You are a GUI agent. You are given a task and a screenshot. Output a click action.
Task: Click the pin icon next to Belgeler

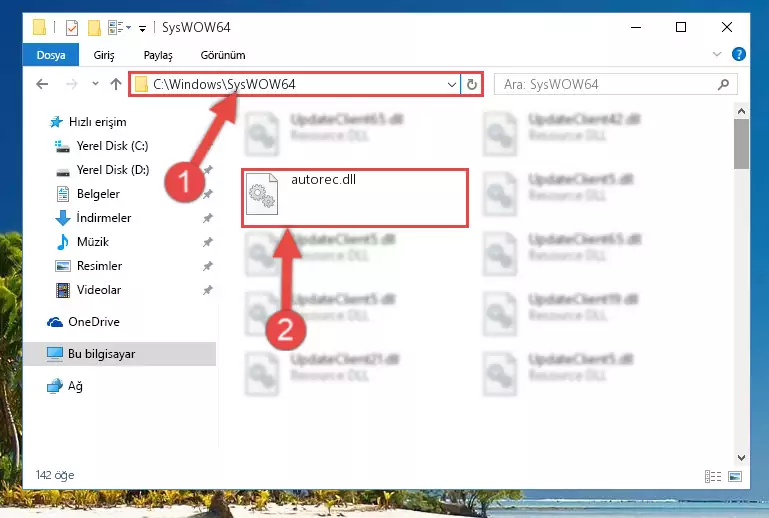pos(208,194)
